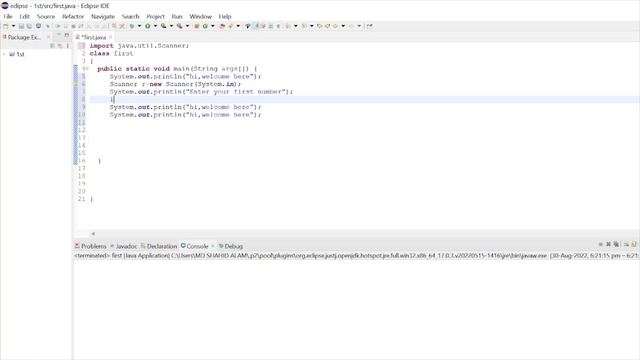Click the green Run button icon
Viewport: 640px width, 360px height.
coord(148,26)
